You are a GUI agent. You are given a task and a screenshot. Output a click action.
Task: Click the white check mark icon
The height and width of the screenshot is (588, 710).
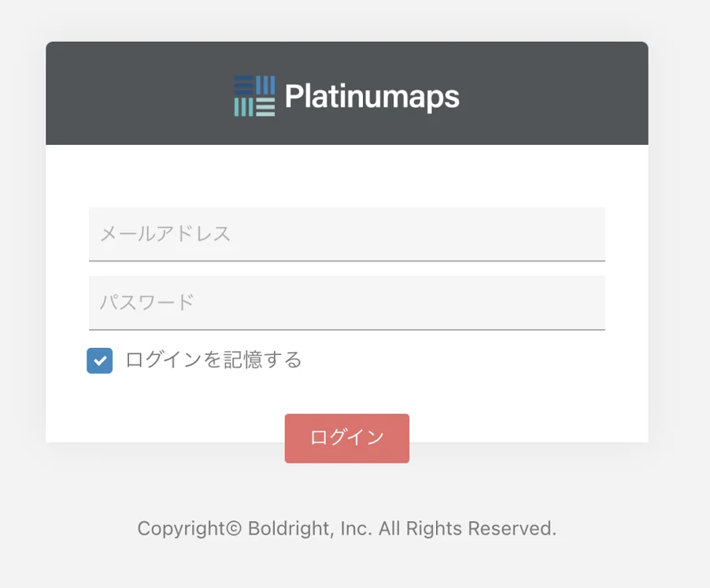100,361
